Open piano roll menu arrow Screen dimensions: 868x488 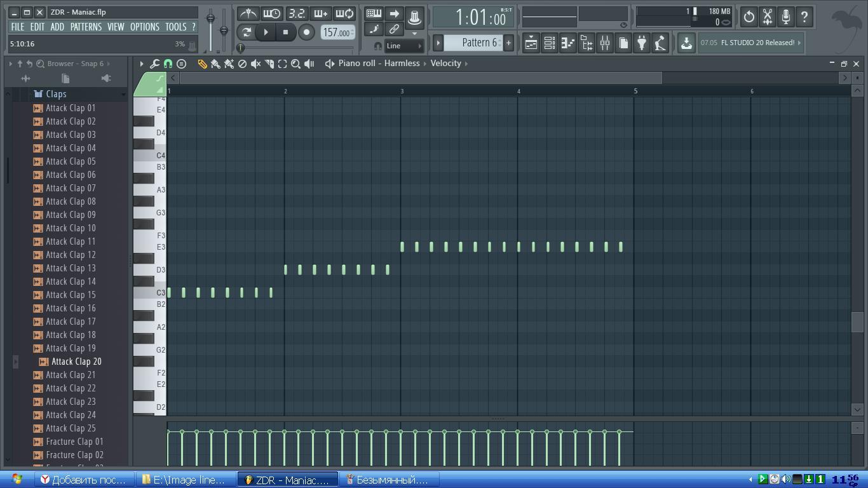142,64
